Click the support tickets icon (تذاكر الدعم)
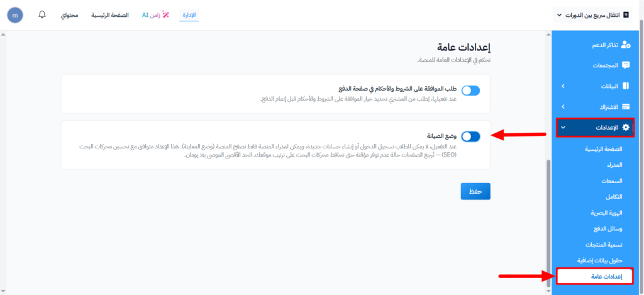The height and width of the screenshot is (295, 644). coord(625,45)
